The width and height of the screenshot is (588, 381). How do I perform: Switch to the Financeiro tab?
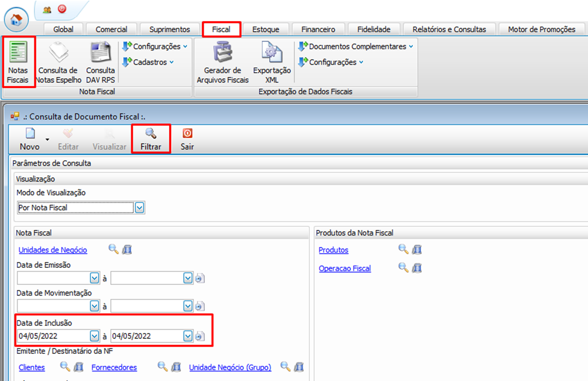pos(318,29)
